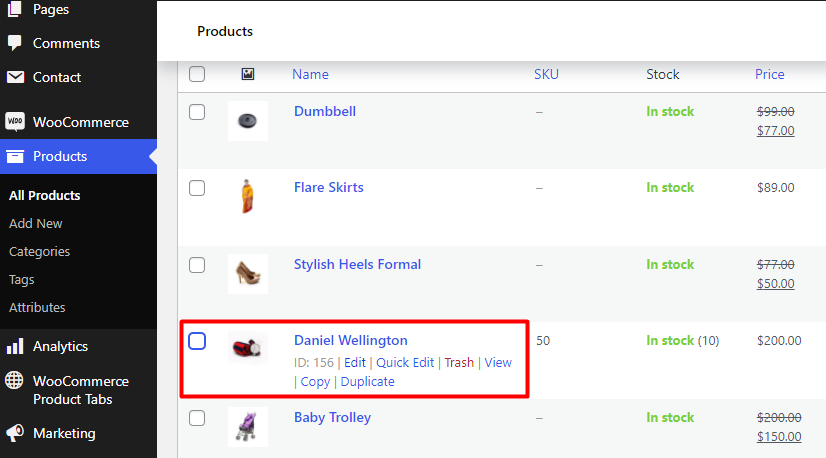Open the Marketing megaphone icon
The width and height of the screenshot is (826, 458).
(15, 433)
